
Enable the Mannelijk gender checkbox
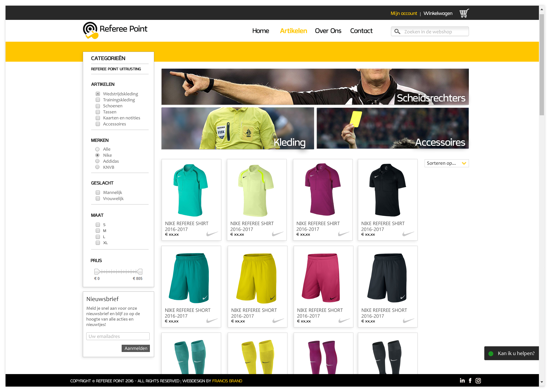click(98, 192)
